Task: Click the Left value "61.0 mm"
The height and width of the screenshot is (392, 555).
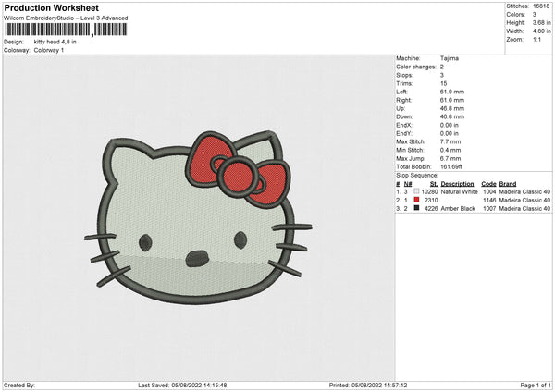Action: tap(452, 92)
